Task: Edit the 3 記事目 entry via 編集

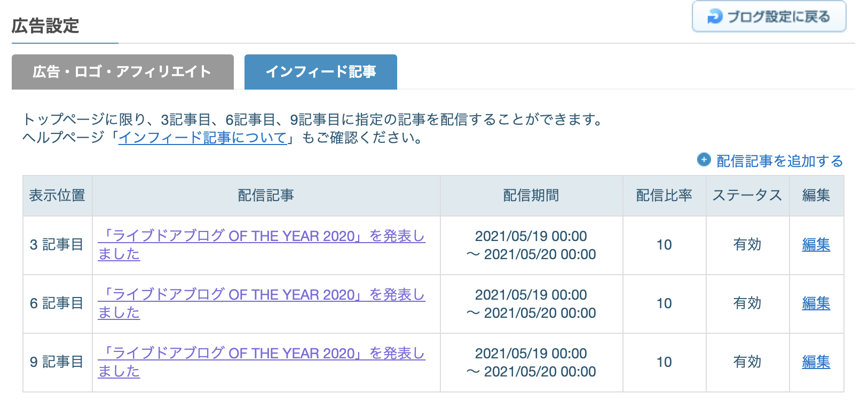Action: point(816,245)
